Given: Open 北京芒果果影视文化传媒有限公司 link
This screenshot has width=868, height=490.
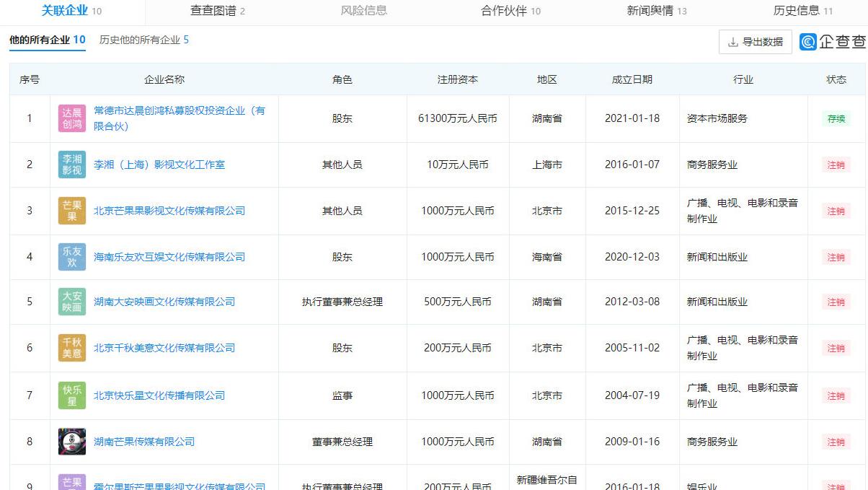Looking at the screenshot, I should click(x=169, y=211).
